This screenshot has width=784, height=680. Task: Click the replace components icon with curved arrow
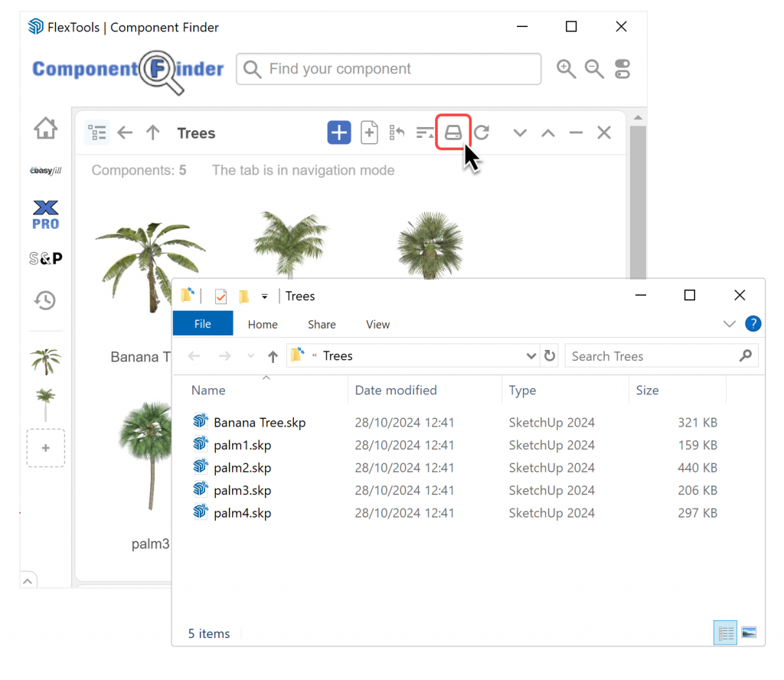(397, 133)
